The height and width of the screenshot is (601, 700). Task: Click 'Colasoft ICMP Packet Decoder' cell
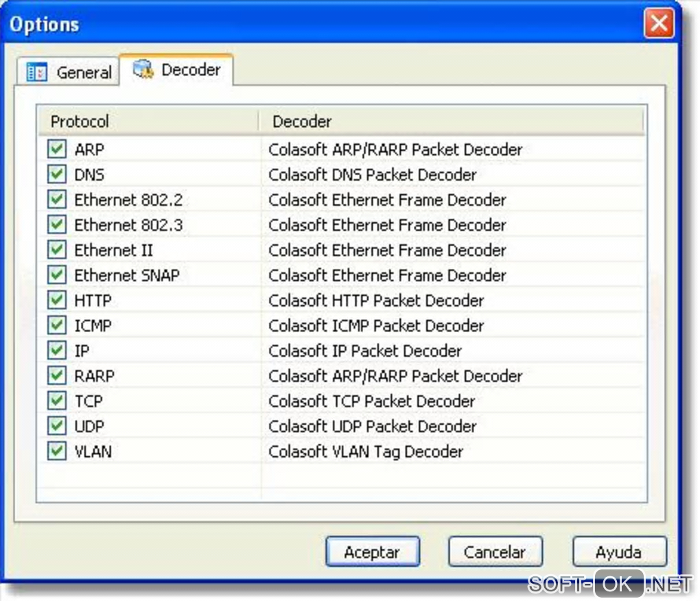tap(376, 326)
